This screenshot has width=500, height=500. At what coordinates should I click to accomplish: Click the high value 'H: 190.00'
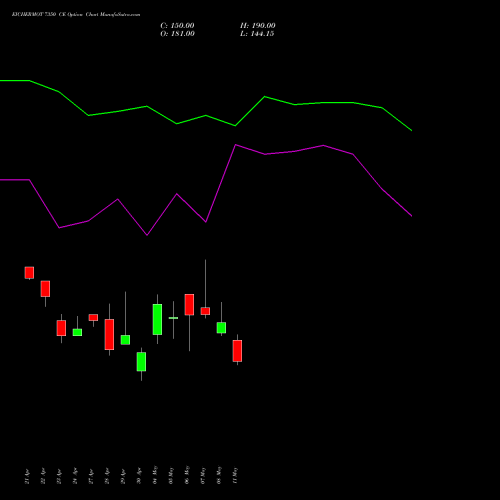258,26
